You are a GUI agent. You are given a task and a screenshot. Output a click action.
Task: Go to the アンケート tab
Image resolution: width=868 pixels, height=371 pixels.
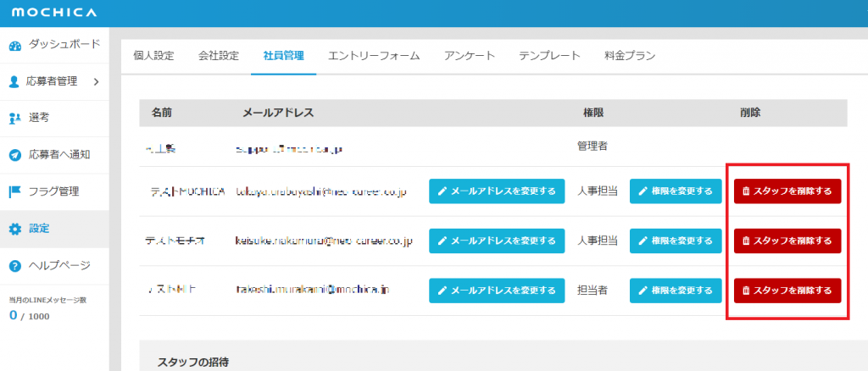(x=470, y=56)
